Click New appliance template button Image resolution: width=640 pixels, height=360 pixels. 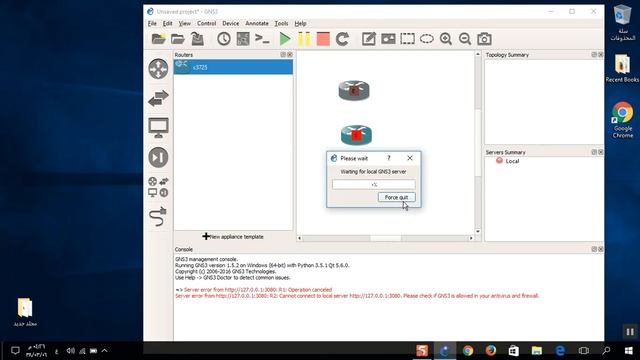(x=233, y=236)
